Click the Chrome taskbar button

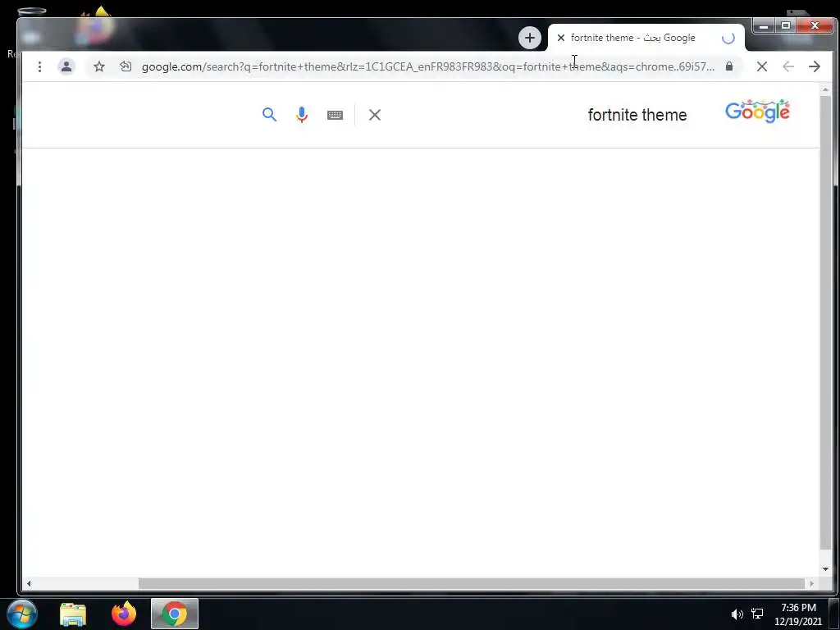[175, 614]
